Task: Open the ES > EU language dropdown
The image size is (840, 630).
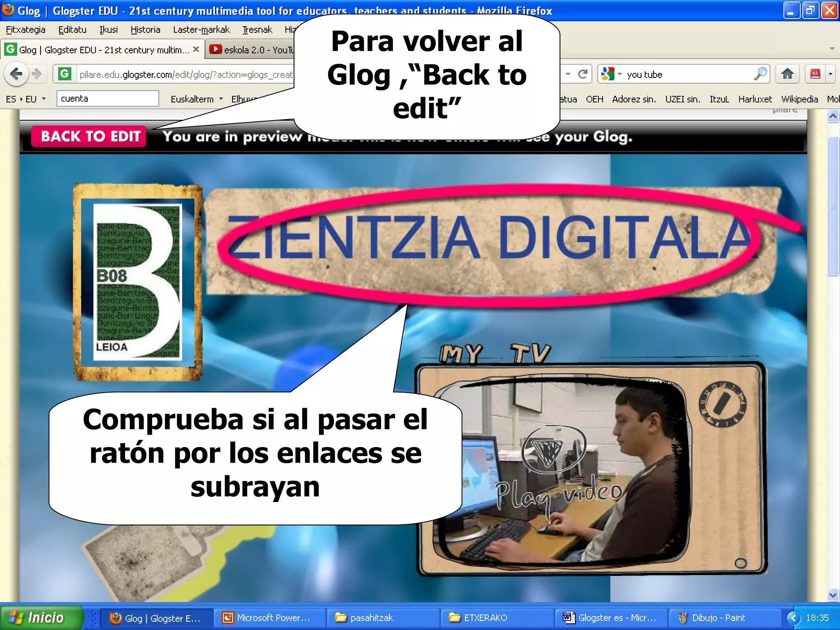Action: tap(25, 99)
